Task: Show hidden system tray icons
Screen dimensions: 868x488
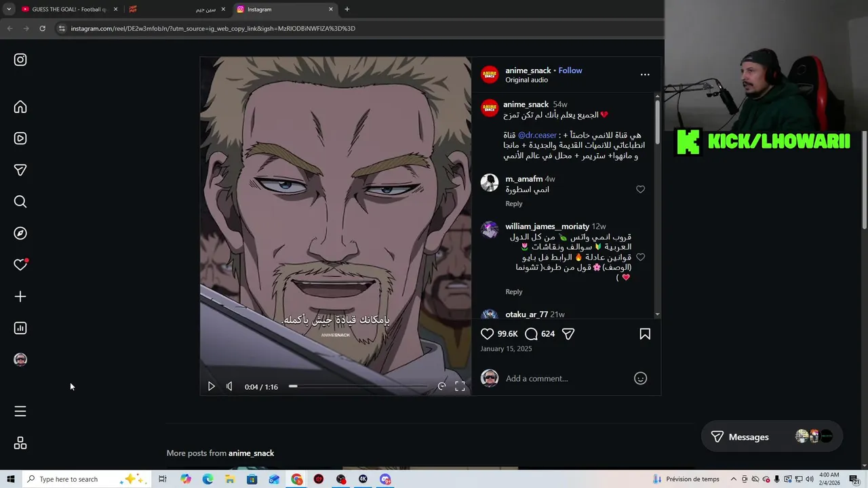Action: pyautogui.click(x=733, y=479)
